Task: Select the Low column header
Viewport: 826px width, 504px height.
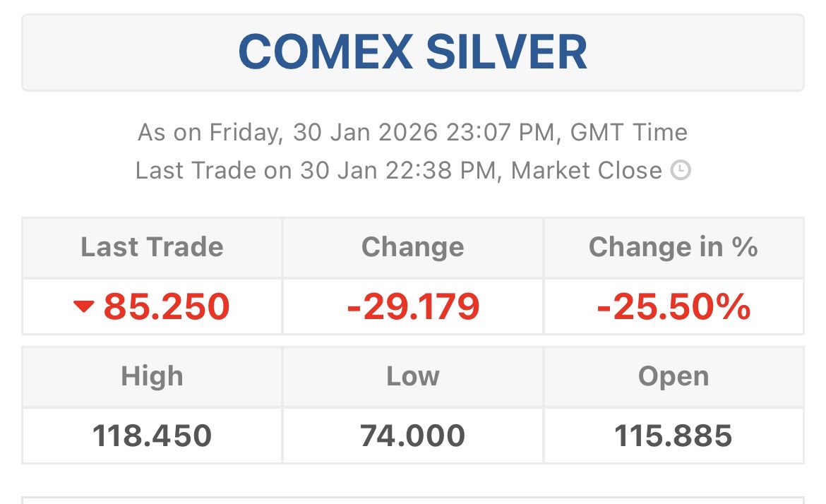Action: point(413,376)
